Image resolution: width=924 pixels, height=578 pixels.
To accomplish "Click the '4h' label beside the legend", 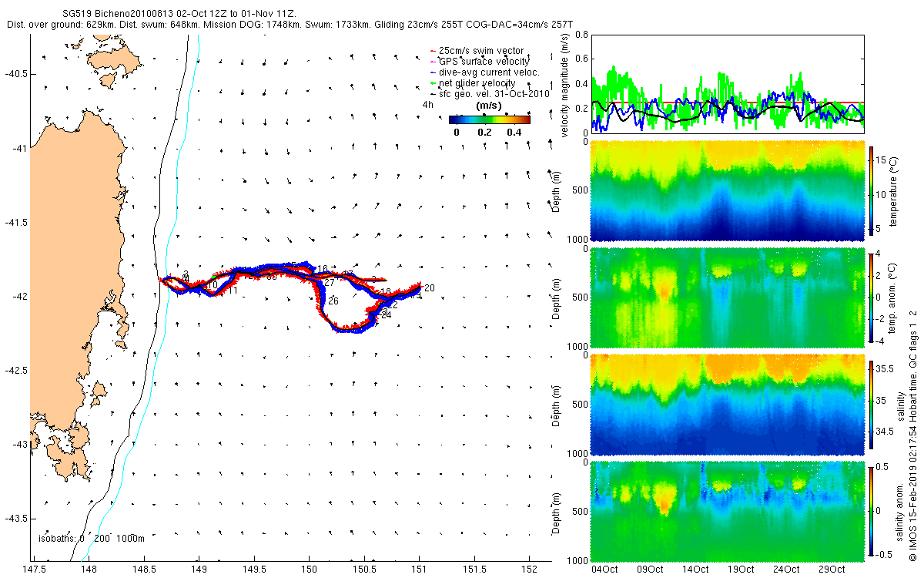I will point(427,104).
